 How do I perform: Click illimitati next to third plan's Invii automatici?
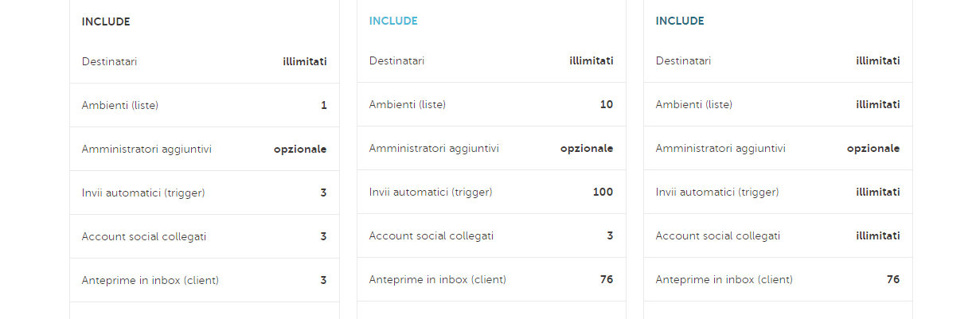coord(878,192)
